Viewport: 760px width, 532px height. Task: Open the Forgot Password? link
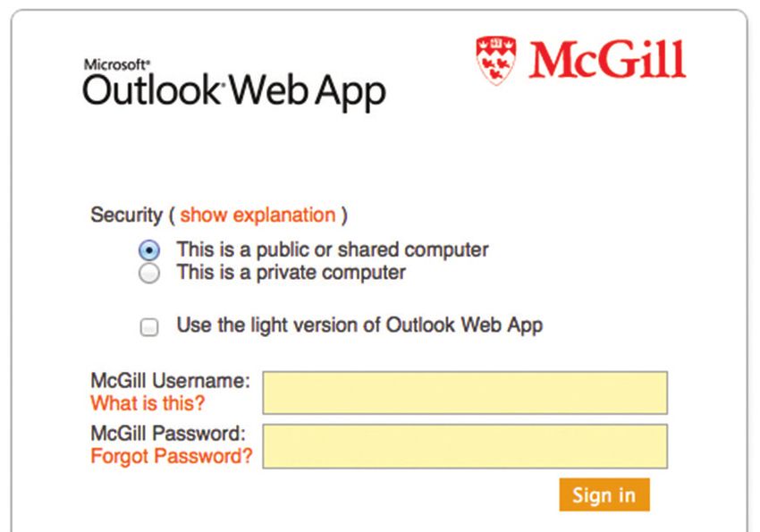pyautogui.click(x=172, y=456)
